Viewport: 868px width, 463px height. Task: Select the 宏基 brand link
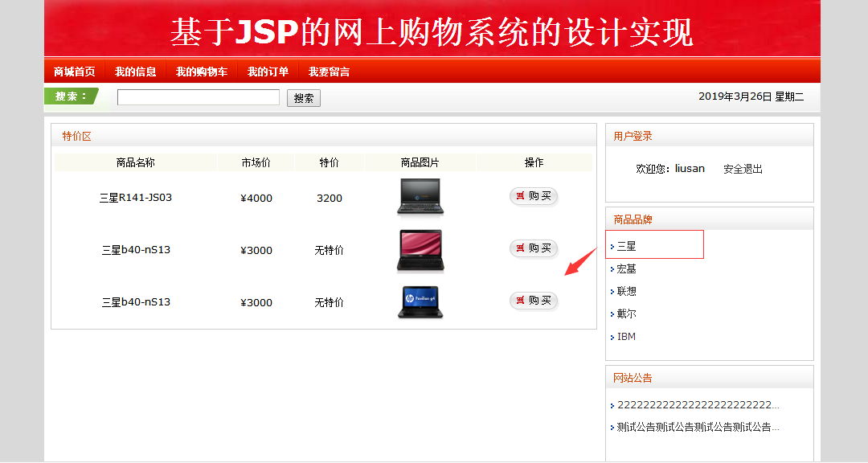pos(626,268)
